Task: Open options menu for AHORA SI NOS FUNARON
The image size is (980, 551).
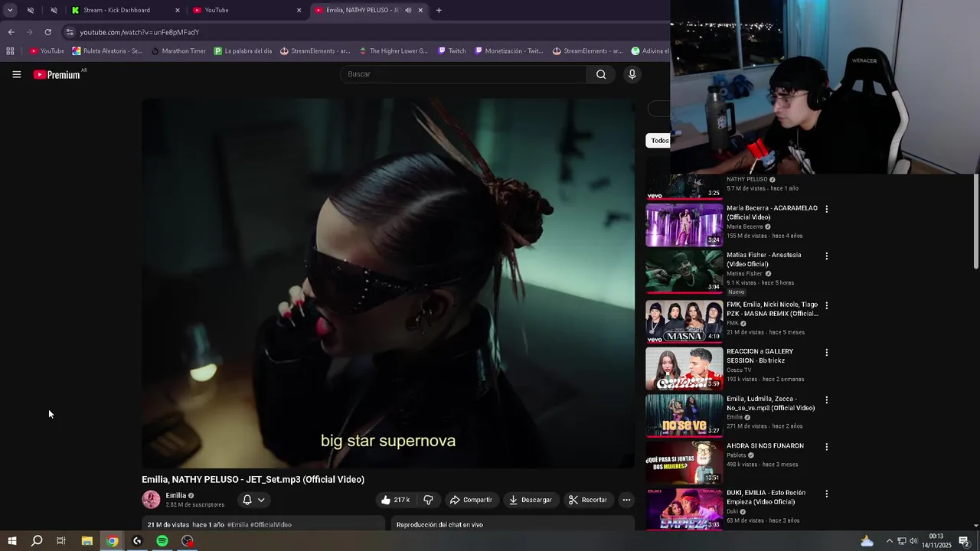Action: pos(826,447)
